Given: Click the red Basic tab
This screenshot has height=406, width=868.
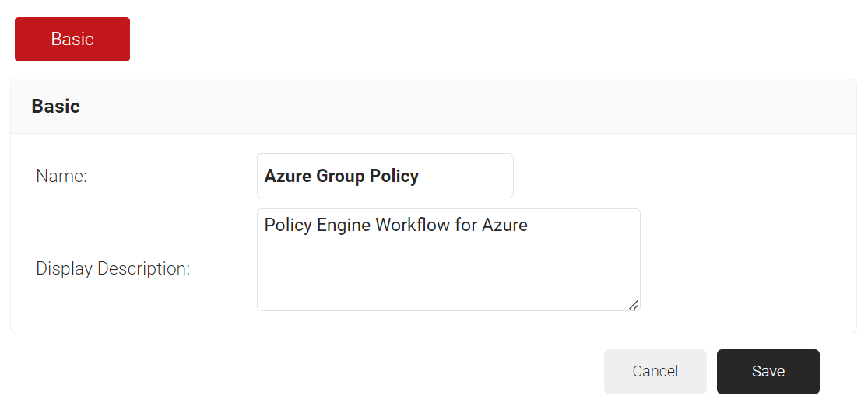Looking at the screenshot, I should click(72, 39).
